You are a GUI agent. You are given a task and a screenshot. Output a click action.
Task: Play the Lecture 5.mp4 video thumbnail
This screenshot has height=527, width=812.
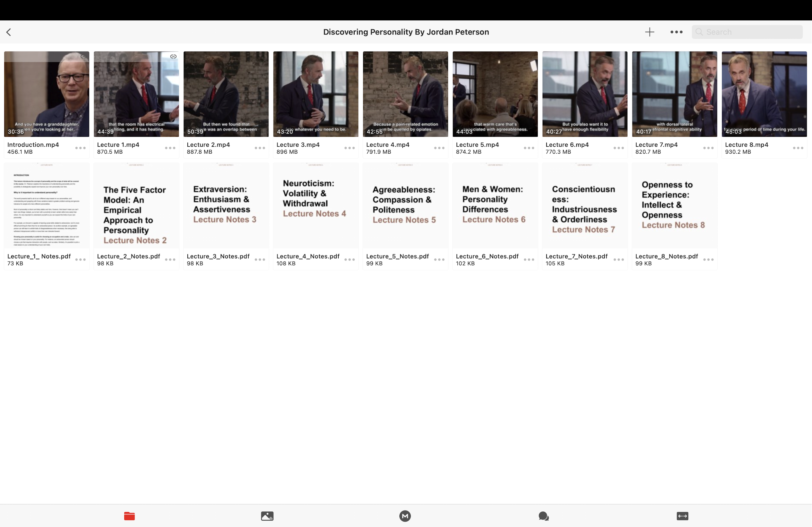[x=495, y=94]
